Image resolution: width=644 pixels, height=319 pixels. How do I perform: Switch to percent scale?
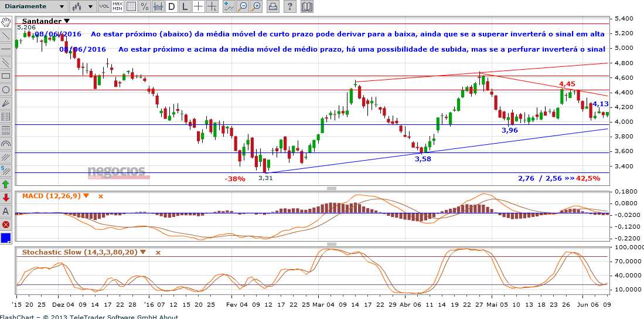point(145,6)
